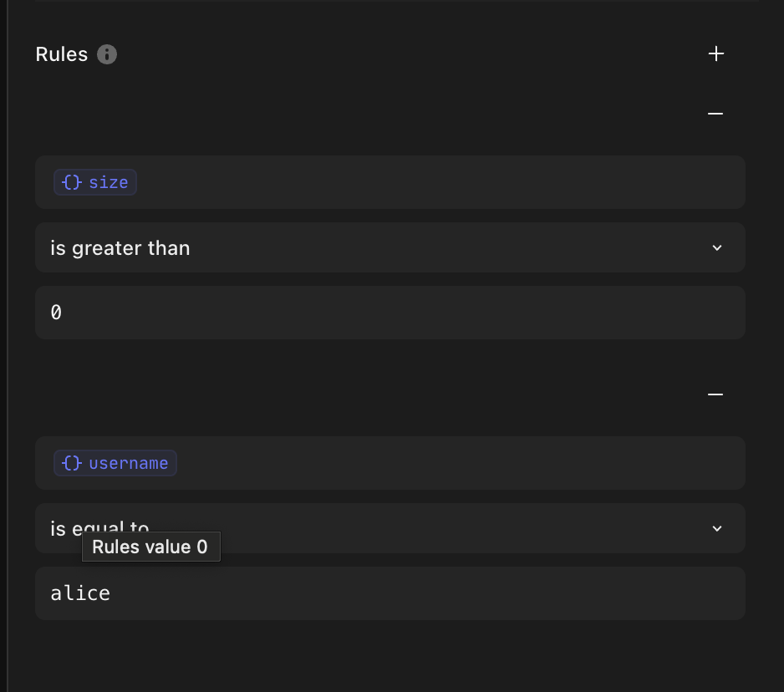Remove the username rule using its minus icon
This screenshot has width=784, height=692.
715,394
